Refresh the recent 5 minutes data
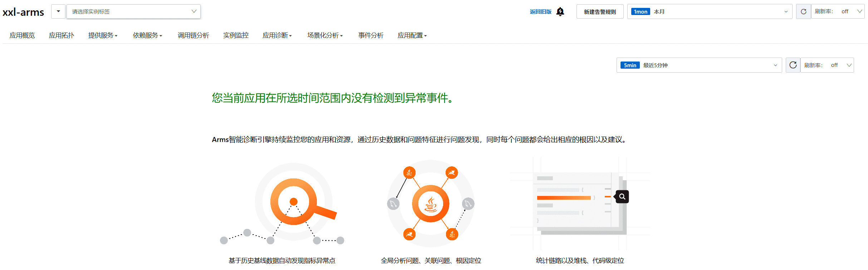 [793, 65]
